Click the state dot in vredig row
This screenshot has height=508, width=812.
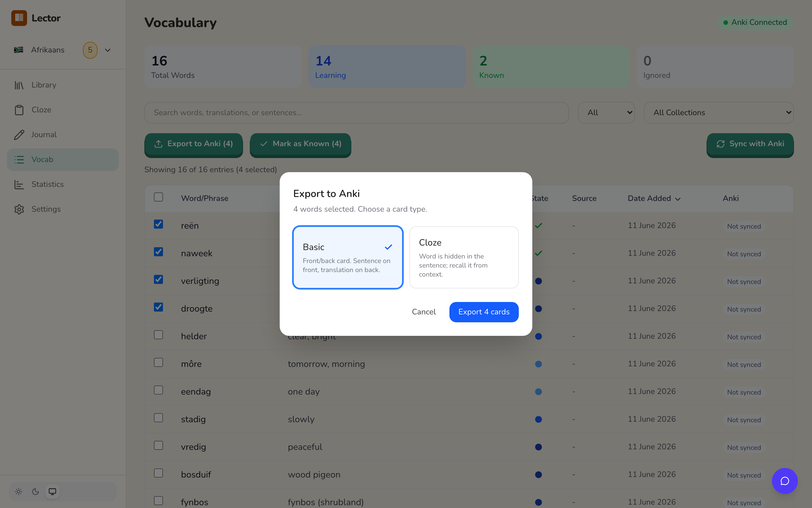click(x=538, y=447)
